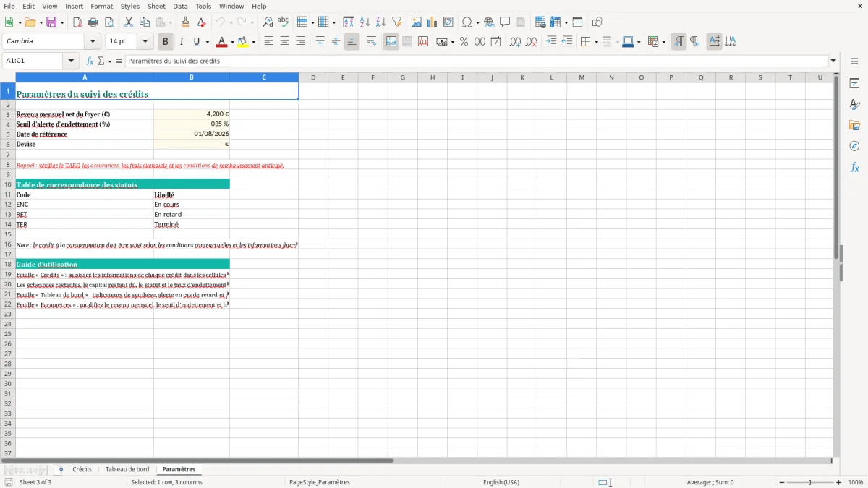This screenshot has width=868, height=488.
Task: Click the Print icon
Action: 93,22
